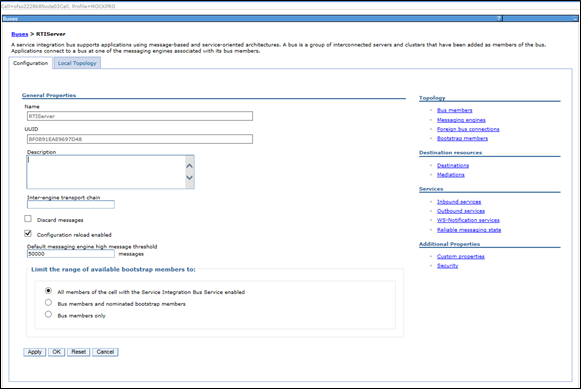Open Custom properties link
581x389 pixels.
tap(461, 257)
